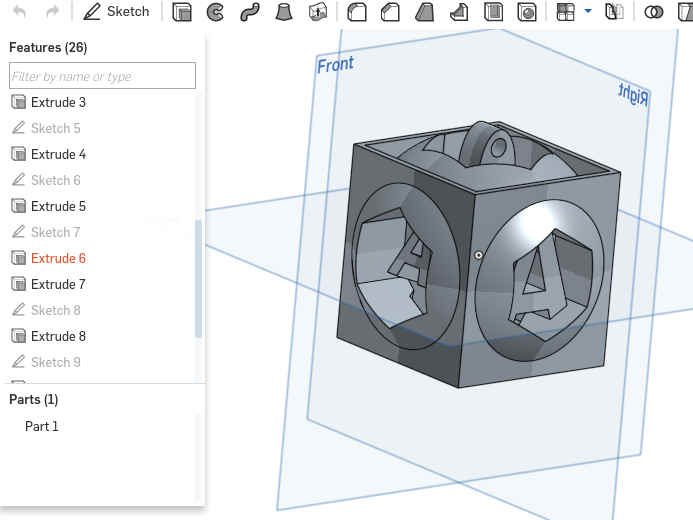Click the Front plane label

coord(335,65)
